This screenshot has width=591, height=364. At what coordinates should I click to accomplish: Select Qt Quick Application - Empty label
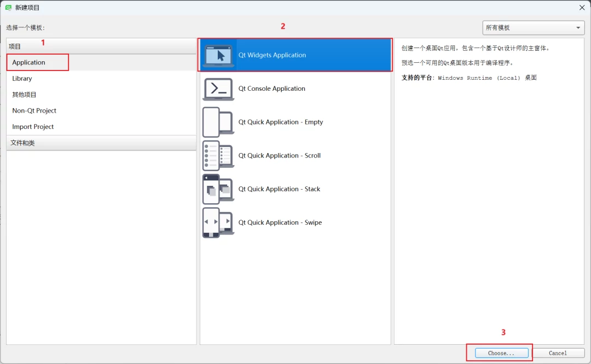[281, 122]
